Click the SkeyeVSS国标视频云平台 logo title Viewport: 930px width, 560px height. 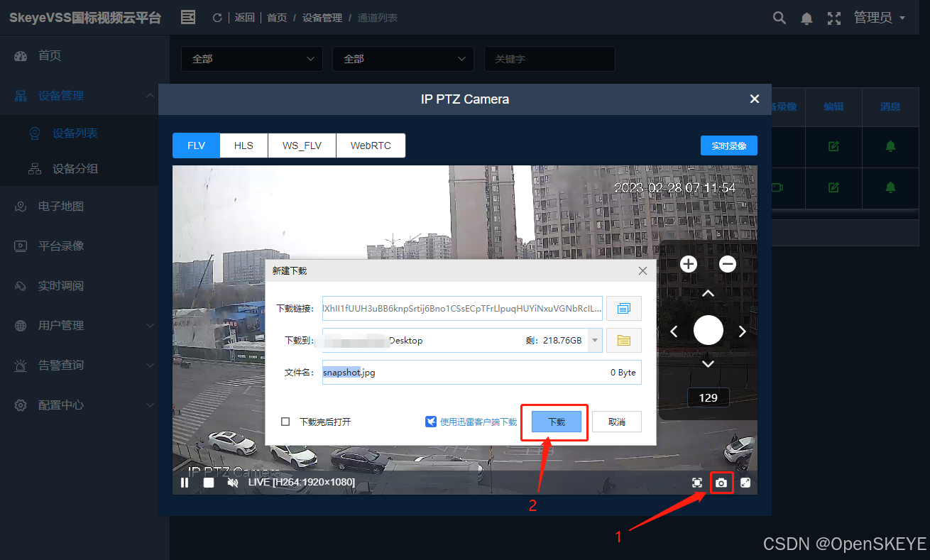(x=85, y=18)
